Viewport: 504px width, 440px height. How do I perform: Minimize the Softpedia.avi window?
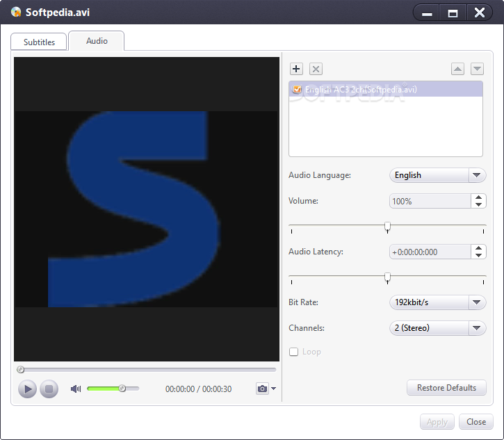(427, 13)
